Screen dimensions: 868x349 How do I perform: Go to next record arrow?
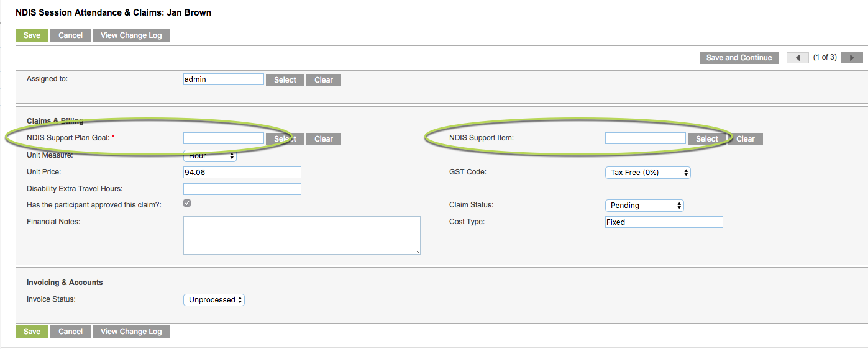852,58
